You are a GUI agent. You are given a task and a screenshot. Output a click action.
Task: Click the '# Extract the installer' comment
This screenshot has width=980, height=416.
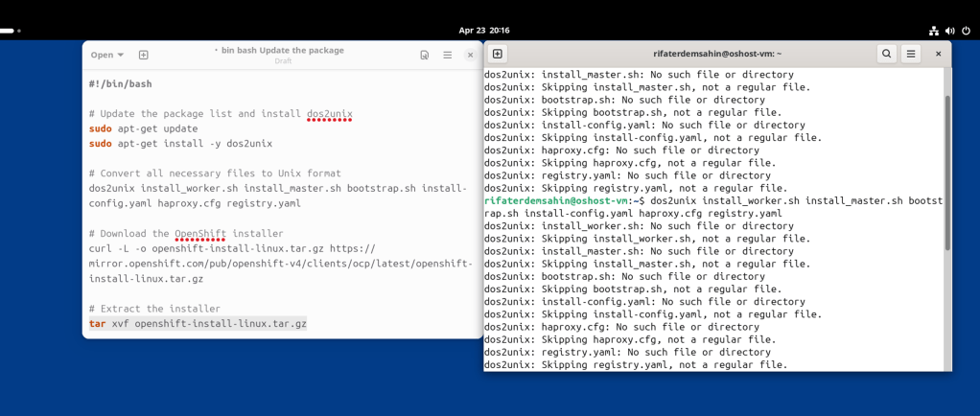coord(154,309)
